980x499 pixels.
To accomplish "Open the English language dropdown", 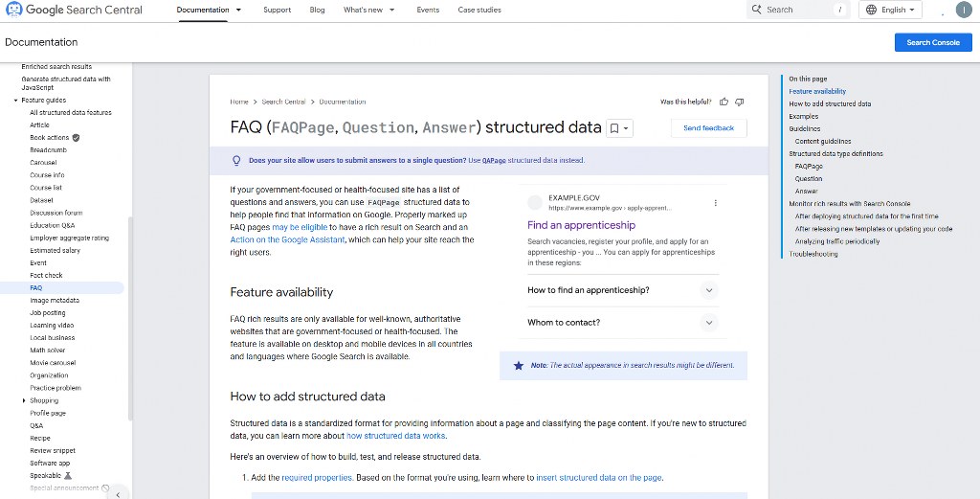I will coord(891,10).
